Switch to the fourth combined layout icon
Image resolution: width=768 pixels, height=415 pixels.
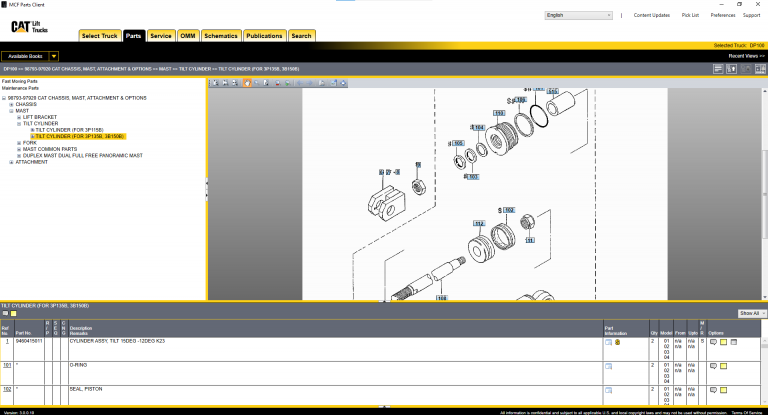760,69
